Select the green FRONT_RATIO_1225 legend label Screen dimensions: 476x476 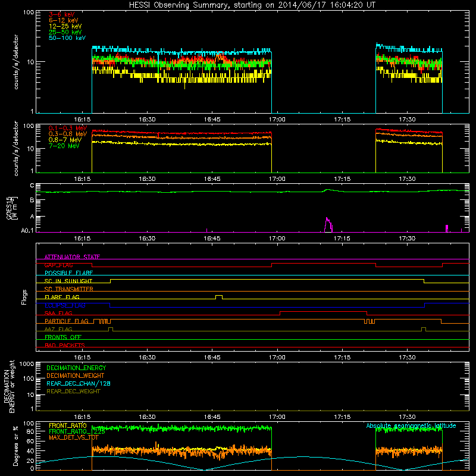[x=77, y=431]
